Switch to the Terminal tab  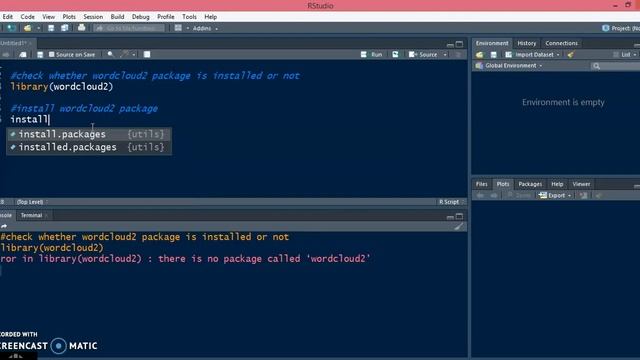click(x=31, y=216)
